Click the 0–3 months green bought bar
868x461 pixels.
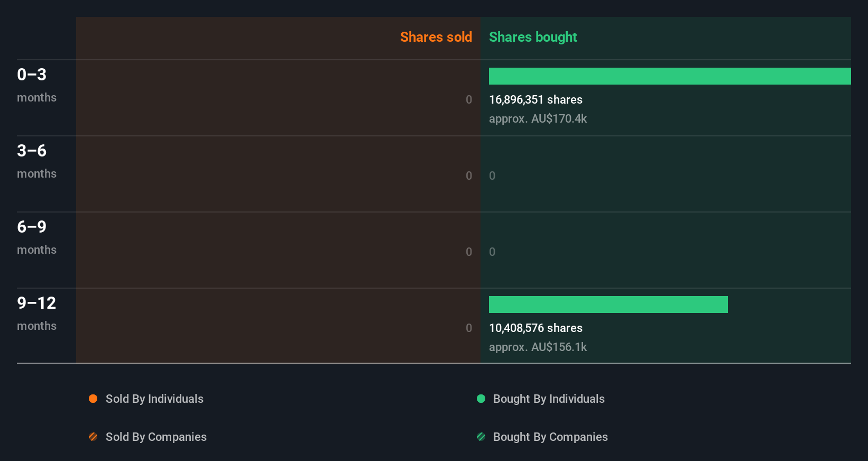[670, 76]
